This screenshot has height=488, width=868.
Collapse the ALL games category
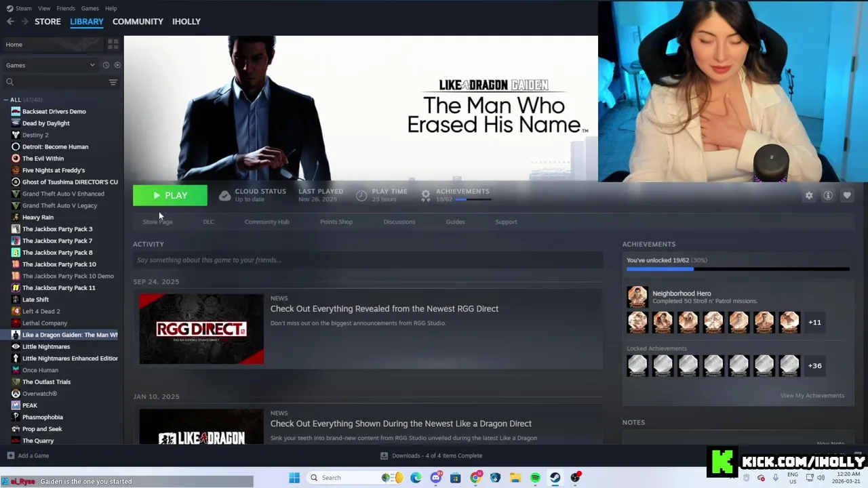coord(6,100)
